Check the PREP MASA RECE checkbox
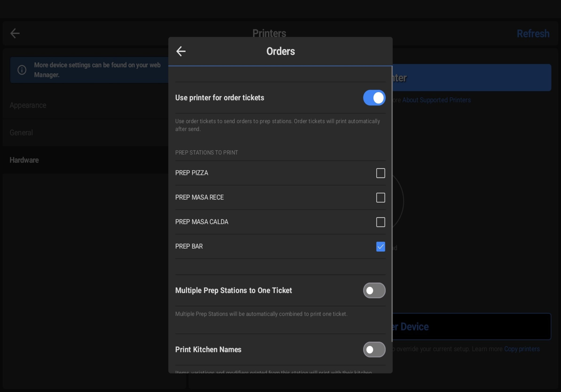Viewport: 561px width, 392px height. pyautogui.click(x=380, y=197)
